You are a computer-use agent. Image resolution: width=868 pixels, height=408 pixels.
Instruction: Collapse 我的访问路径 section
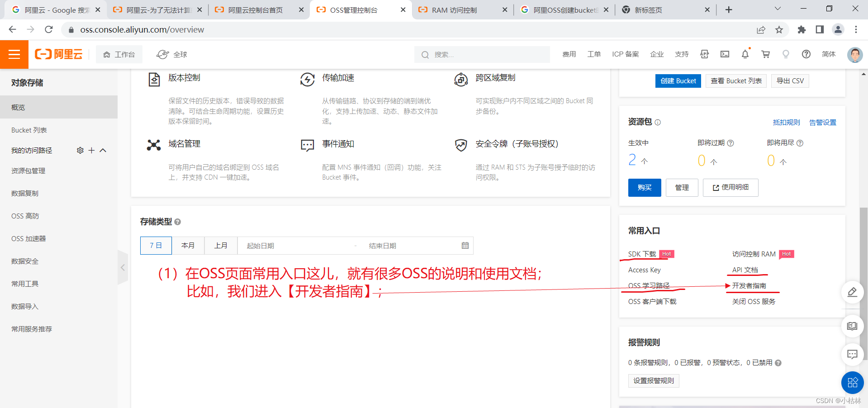(103, 150)
